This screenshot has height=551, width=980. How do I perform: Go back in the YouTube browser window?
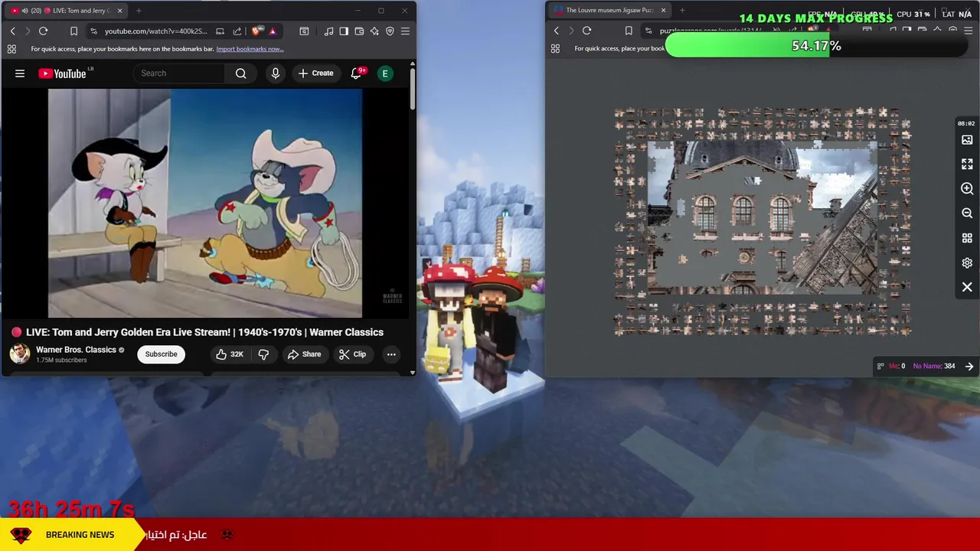[12, 31]
